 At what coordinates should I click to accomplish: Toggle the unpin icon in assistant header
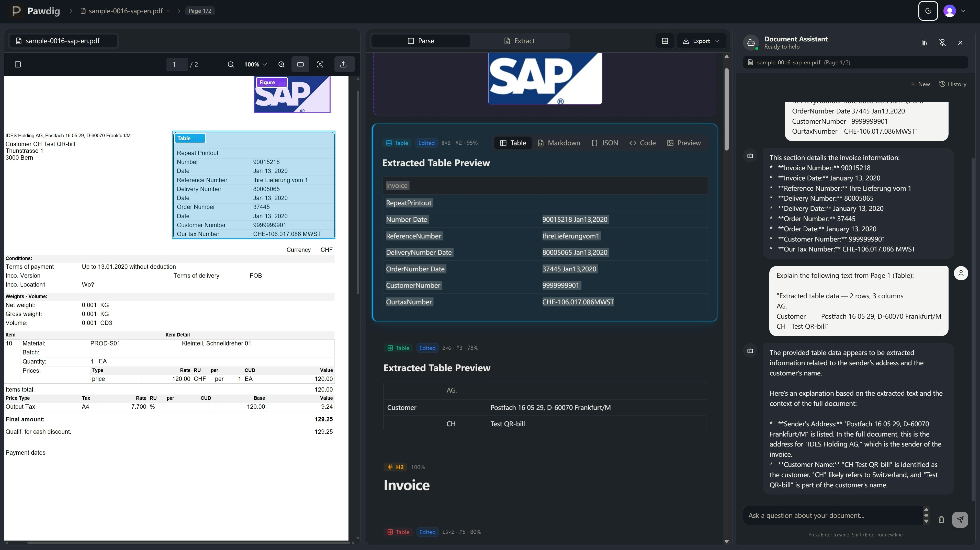coord(942,43)
